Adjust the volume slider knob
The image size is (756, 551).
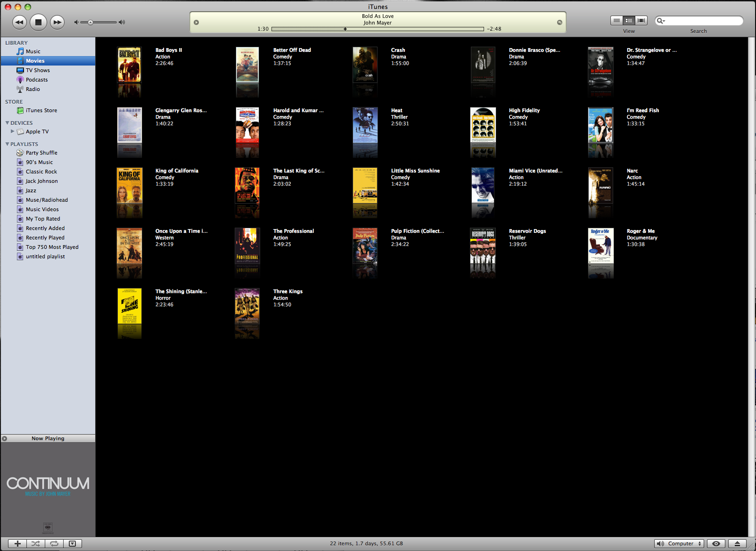(x=90, y=22)
